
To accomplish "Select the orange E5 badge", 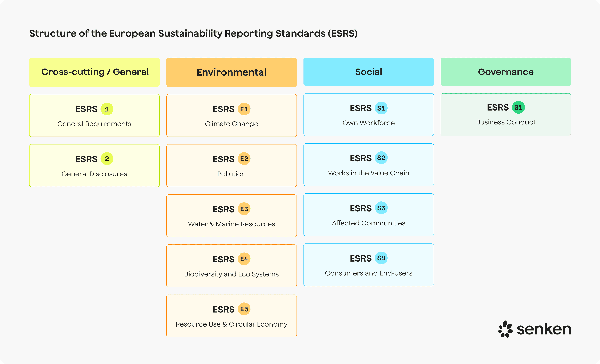I will coord(244,309).
